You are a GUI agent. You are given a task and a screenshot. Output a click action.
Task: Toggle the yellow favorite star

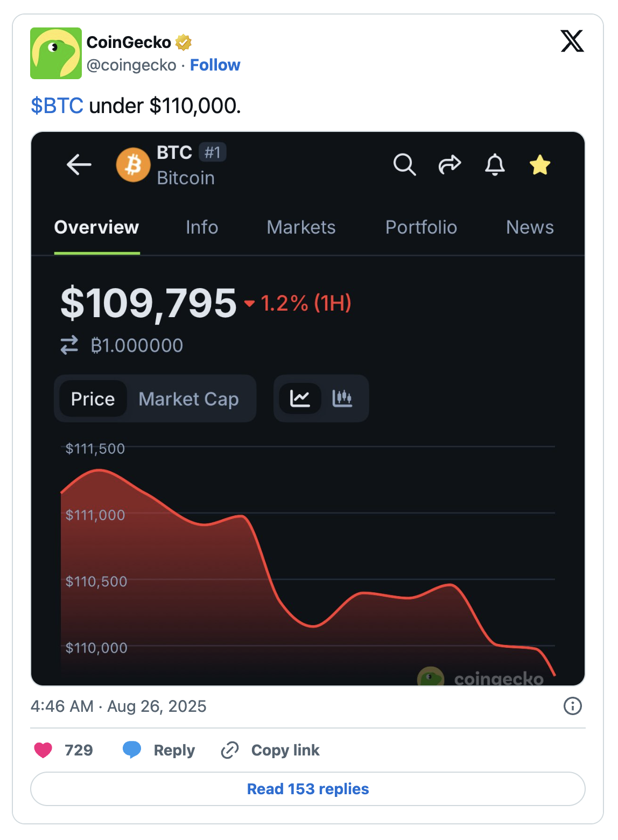[x=540, y=165]
